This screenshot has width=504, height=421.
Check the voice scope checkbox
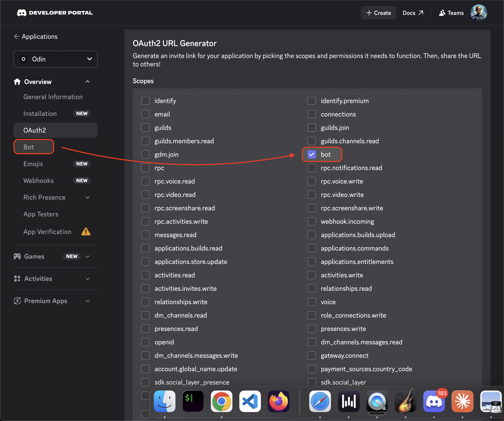(x=311, y=302)
